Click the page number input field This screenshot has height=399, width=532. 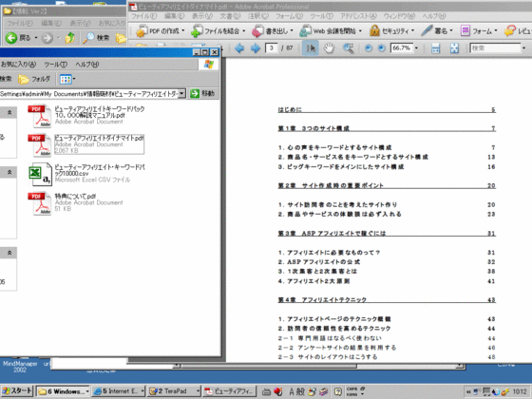click(272, 48)
